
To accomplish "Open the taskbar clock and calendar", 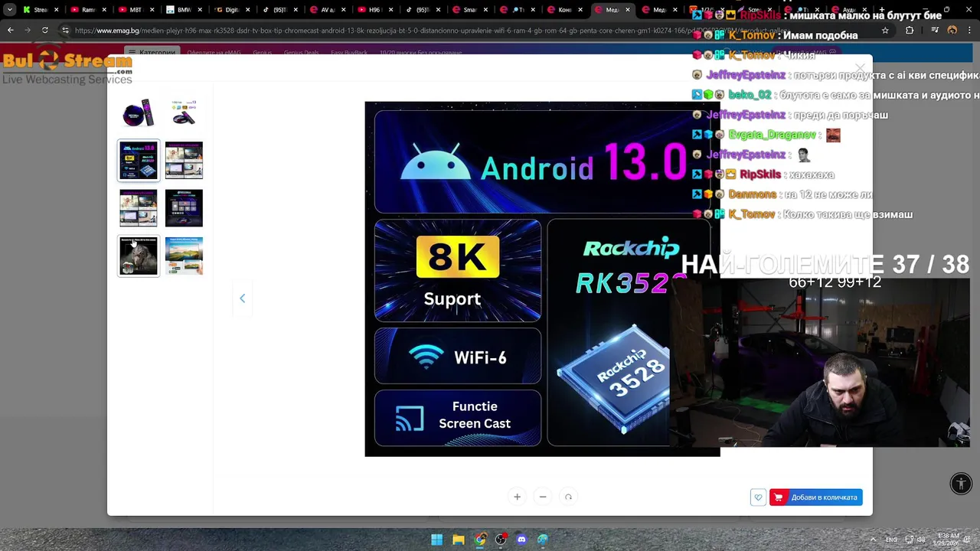I will 948,540.
